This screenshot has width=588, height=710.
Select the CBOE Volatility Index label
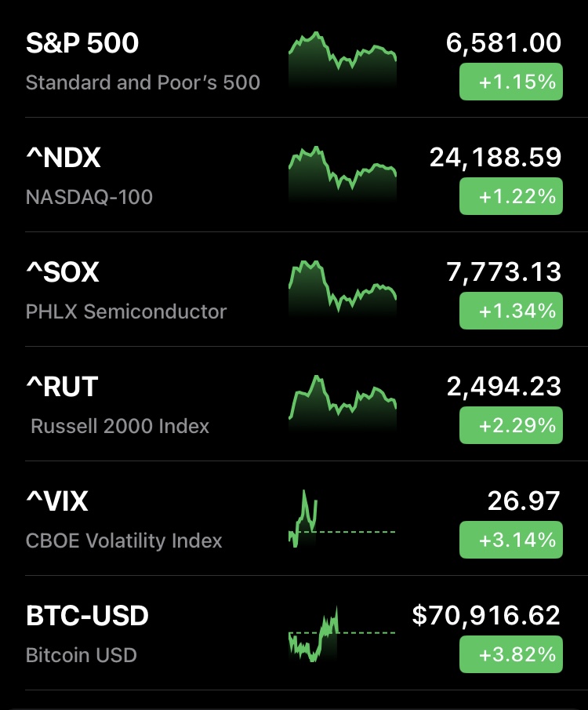[x=124, y=541]
